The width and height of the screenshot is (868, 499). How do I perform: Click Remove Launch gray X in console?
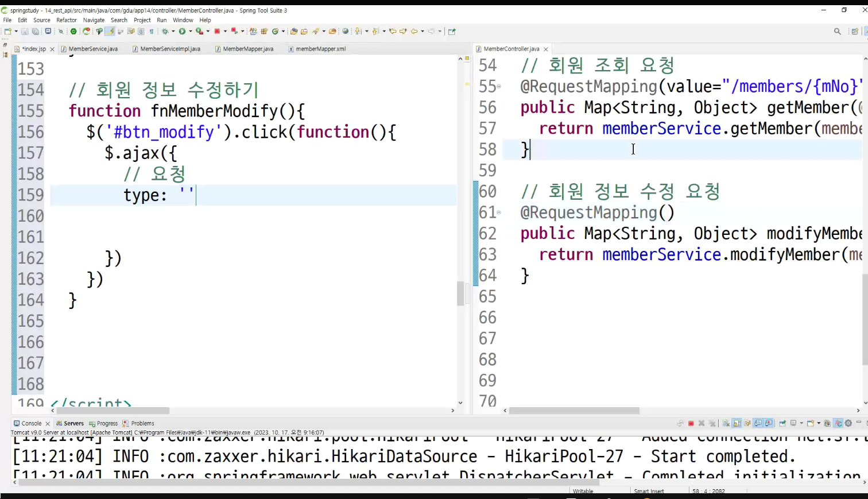pos(702,423)
